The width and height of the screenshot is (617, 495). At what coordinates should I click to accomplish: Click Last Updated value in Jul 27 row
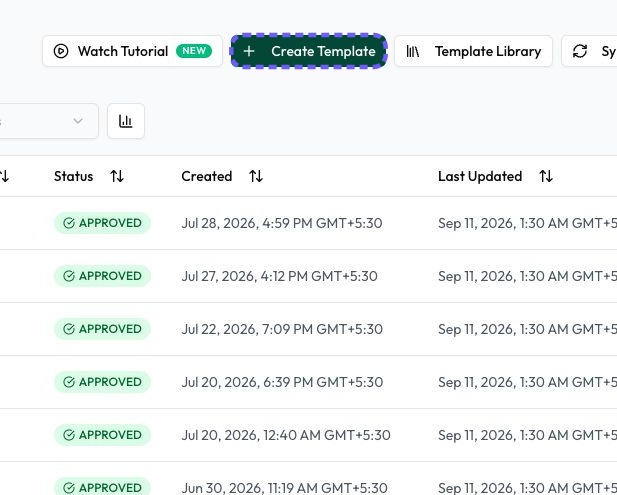(x=527, y=276)
